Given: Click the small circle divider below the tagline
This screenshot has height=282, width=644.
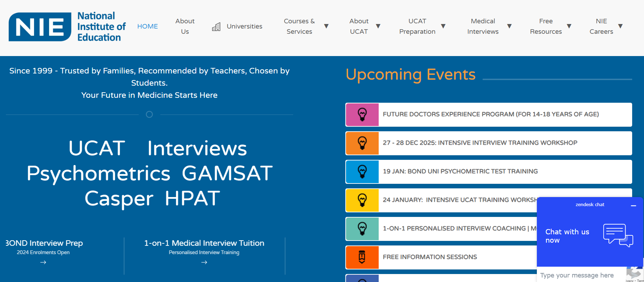Looking at the screenshot, I should pyautogui.click(x=149, y=114).
